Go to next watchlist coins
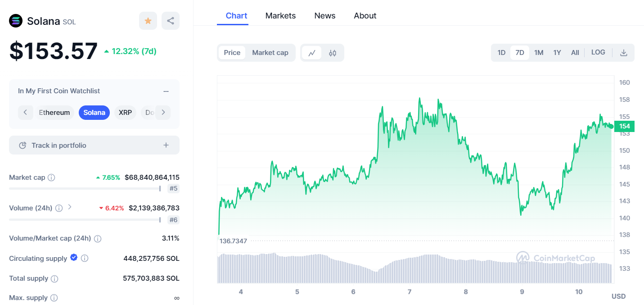 [163, 112]
